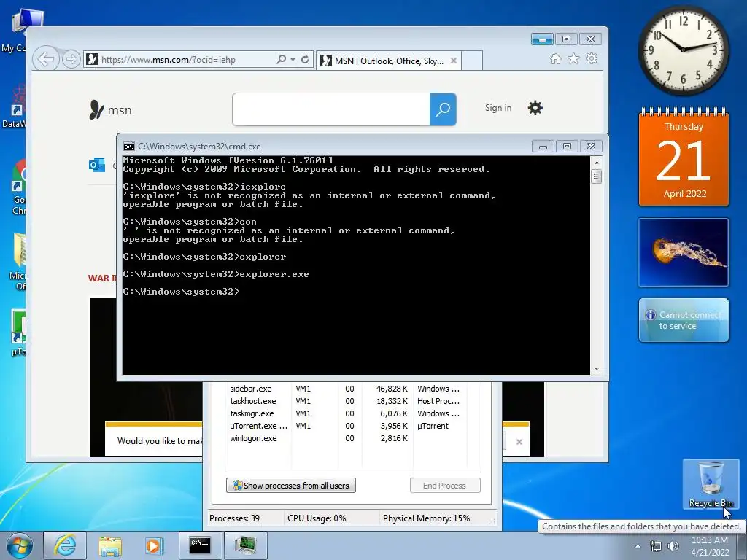Select µTorrent desktop shortcut
Viewport: 747px width, 560px height.
[19, 332]
